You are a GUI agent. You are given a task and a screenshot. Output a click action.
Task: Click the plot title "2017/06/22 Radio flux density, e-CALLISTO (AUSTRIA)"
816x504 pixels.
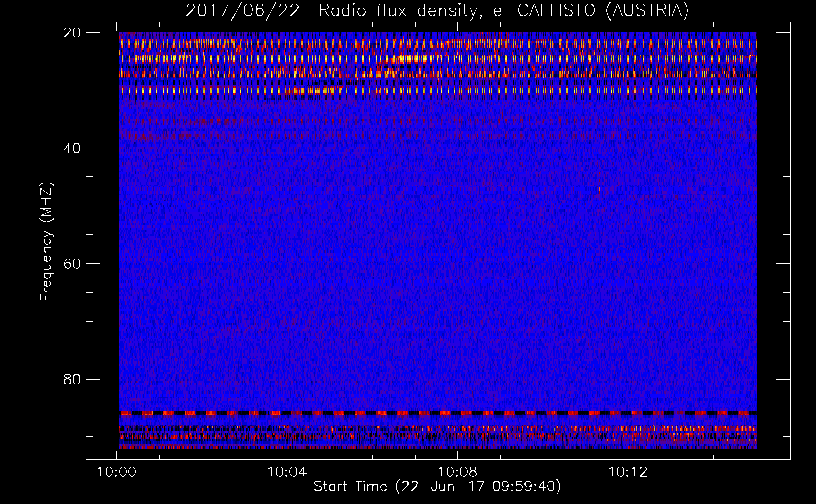(437, 10)
